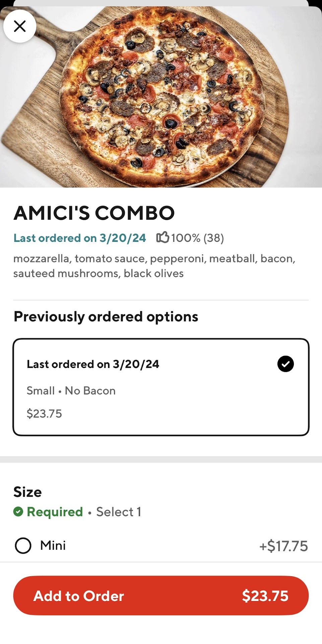Select the previously ordered option card
The width and height of the screenshot is (322, 644).
[161, 387]
